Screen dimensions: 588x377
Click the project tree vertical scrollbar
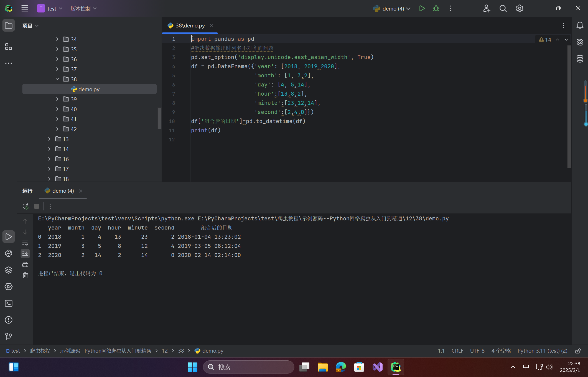coord(159,118)
